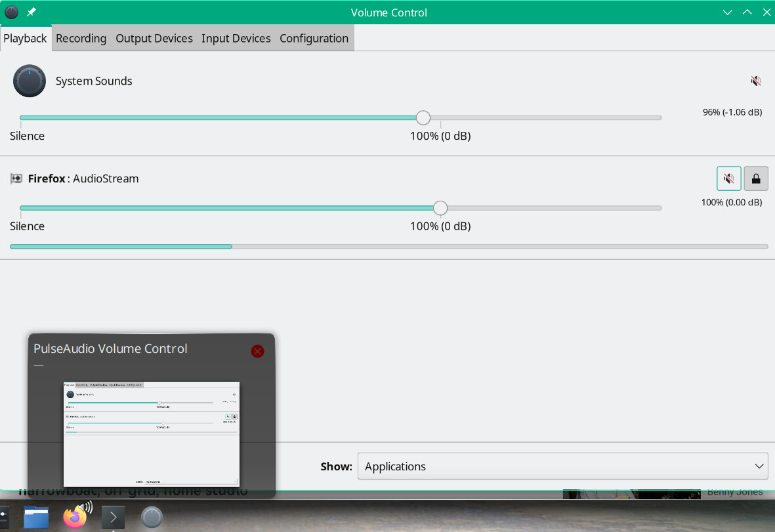Click the Firefox AudioStream volume slider handle
The height and width of the screenshot is (532, 775).
[440, 208]
